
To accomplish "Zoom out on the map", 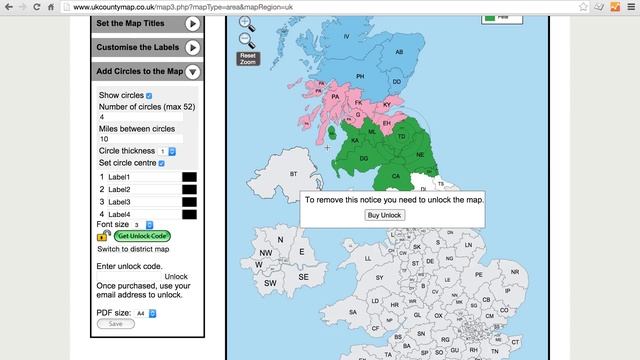I will [x=247, y=40].
